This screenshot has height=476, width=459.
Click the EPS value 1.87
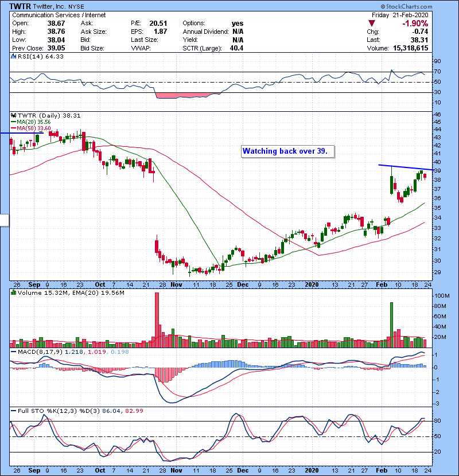tap(161, 32)
